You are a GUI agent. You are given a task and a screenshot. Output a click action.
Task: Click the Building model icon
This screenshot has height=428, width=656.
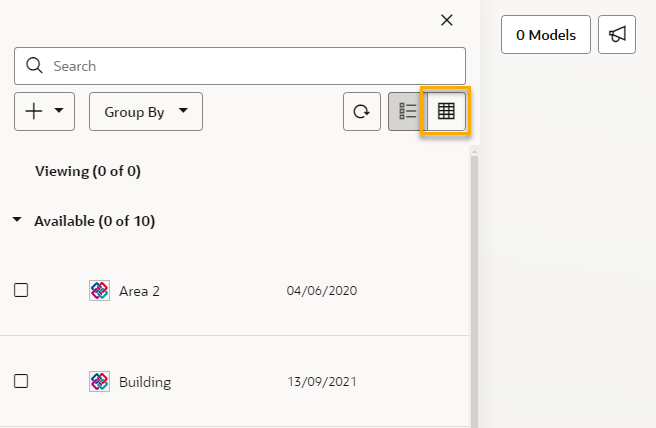point(100,382)
